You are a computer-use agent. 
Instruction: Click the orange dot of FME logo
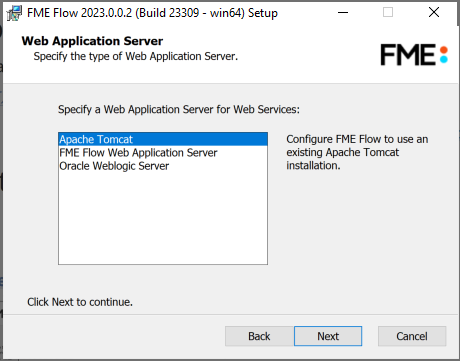[x=444, y=50]
